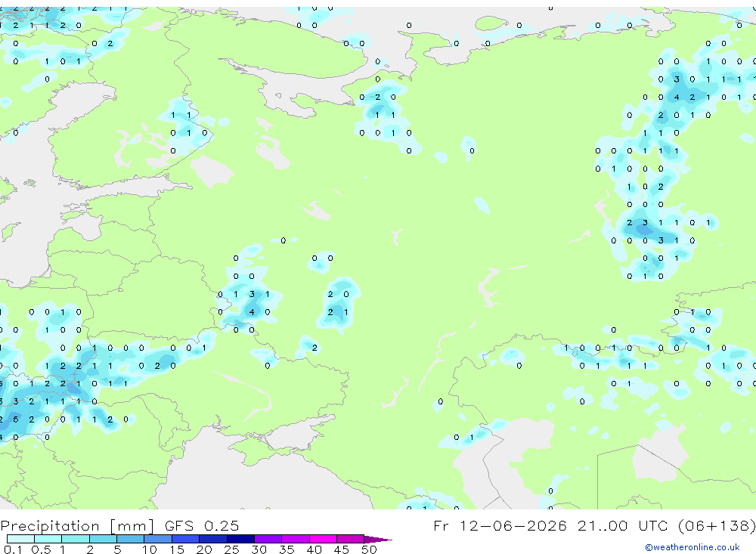Select the 30–35 mm purple legend box

[268, 539]
